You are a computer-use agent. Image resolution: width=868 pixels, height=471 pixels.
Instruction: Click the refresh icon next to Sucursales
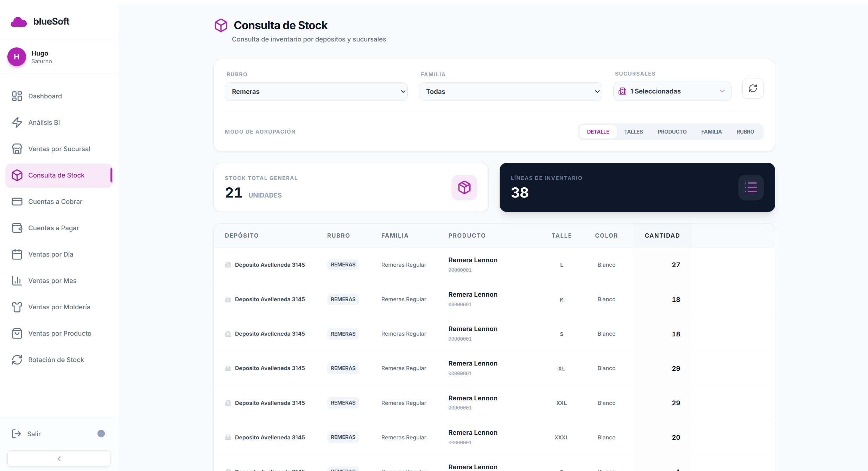753,88
